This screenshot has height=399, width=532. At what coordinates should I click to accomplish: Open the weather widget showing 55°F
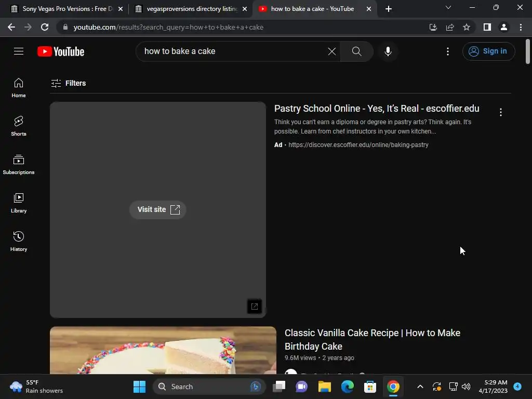point(36,387)
